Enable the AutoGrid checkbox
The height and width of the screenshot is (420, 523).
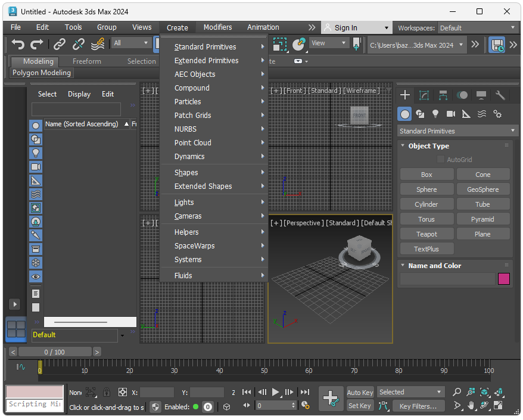pos(440,160)
